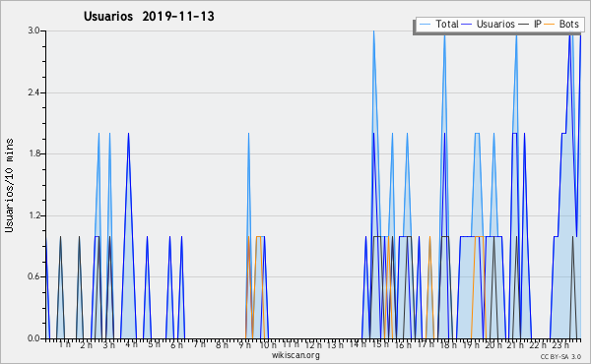Click the dark blue Usuarios legend line
This screenshot has width=591, height=364.
(x=467, y=25)
